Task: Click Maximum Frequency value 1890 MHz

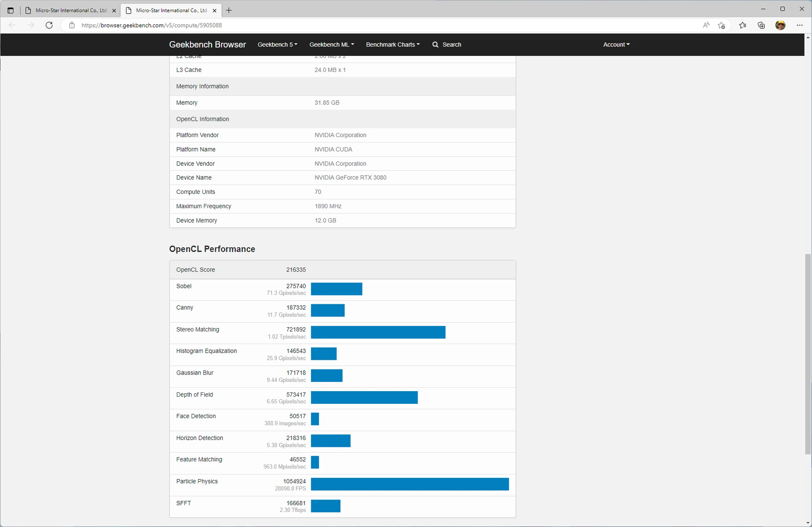Action: tap(328, 207)
